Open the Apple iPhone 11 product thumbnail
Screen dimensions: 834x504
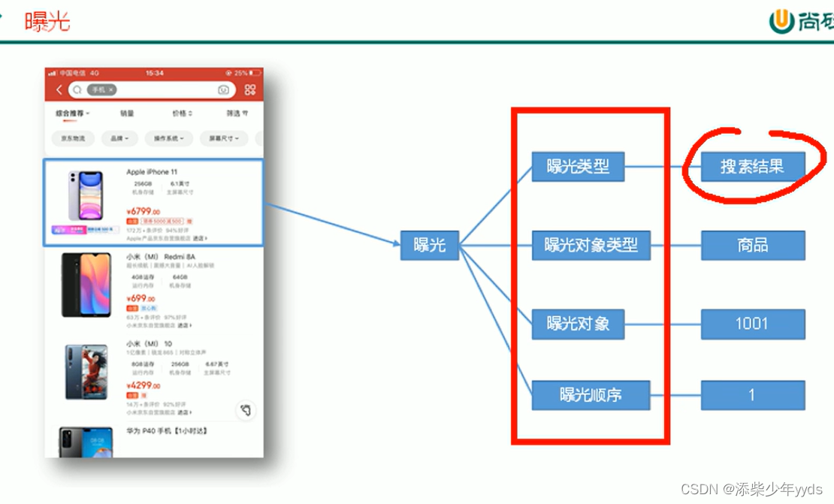(x=86, y=195)
